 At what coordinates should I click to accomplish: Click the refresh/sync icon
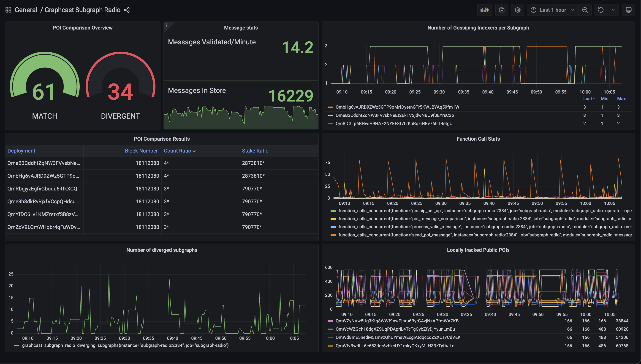coord(601,9)
